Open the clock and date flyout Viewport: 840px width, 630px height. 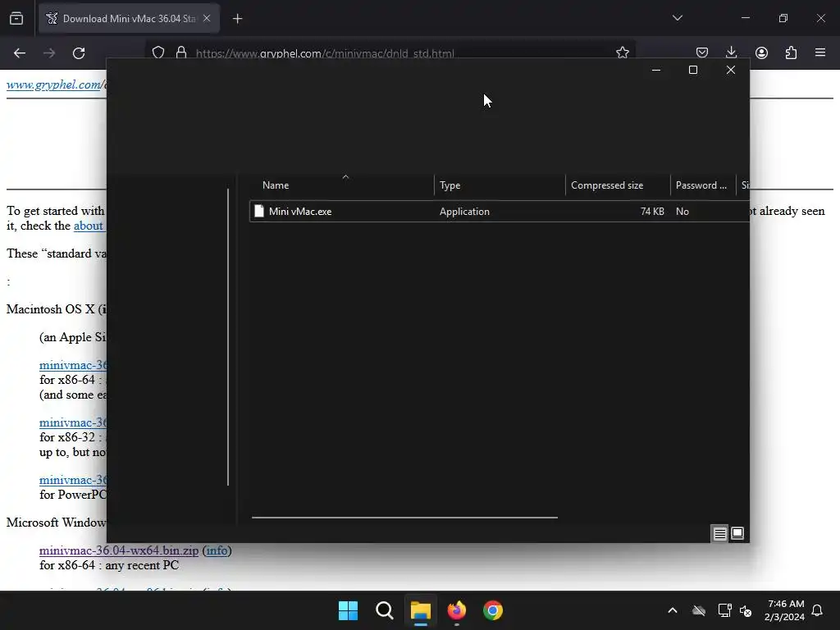pos(785,610)
